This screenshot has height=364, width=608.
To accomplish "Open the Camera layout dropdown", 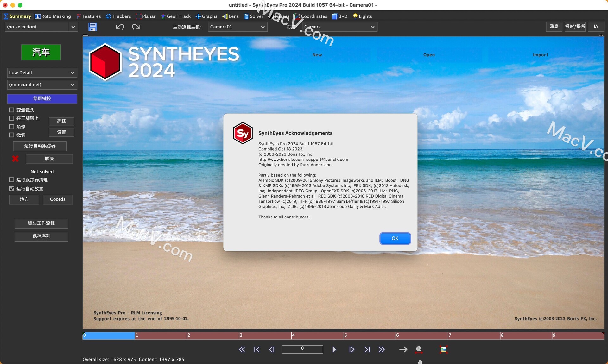I will coord(339,27).
